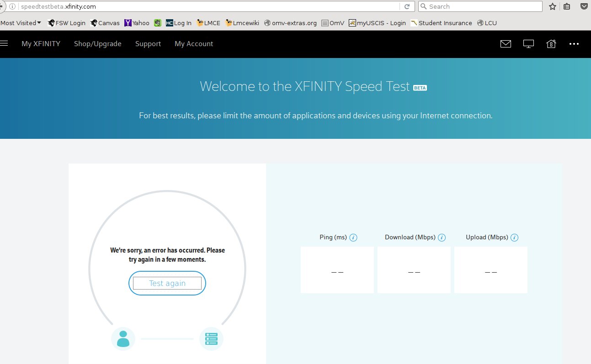Bookmark this page with the star icon
This screenshot has height=364, width=591.
click(553, 6)
